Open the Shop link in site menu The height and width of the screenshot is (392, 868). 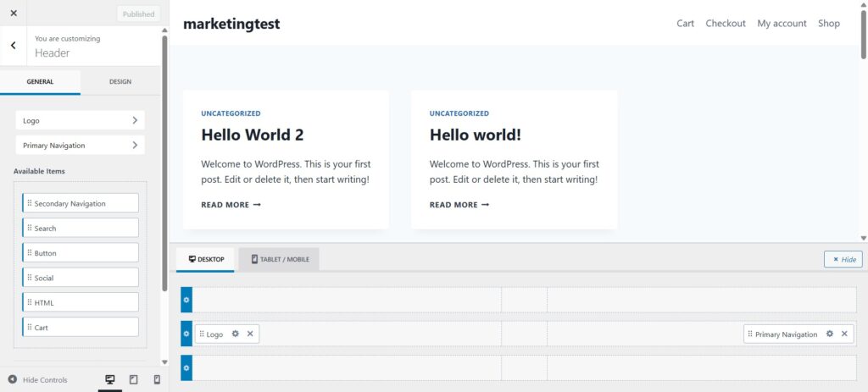click(828, 23)
